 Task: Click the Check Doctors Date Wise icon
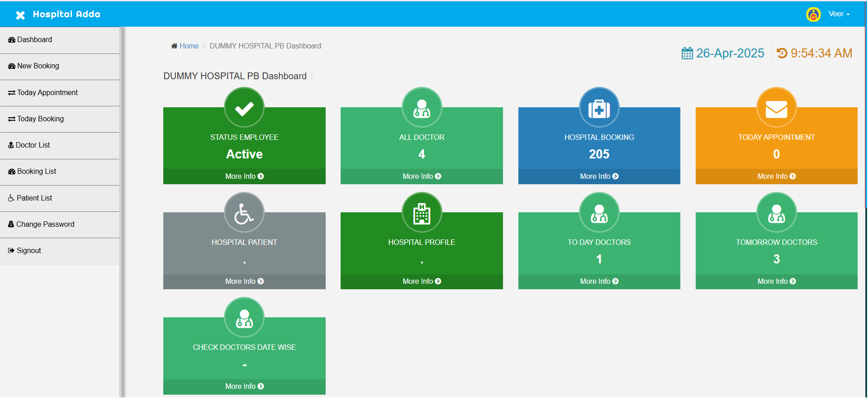coord(244,318)
